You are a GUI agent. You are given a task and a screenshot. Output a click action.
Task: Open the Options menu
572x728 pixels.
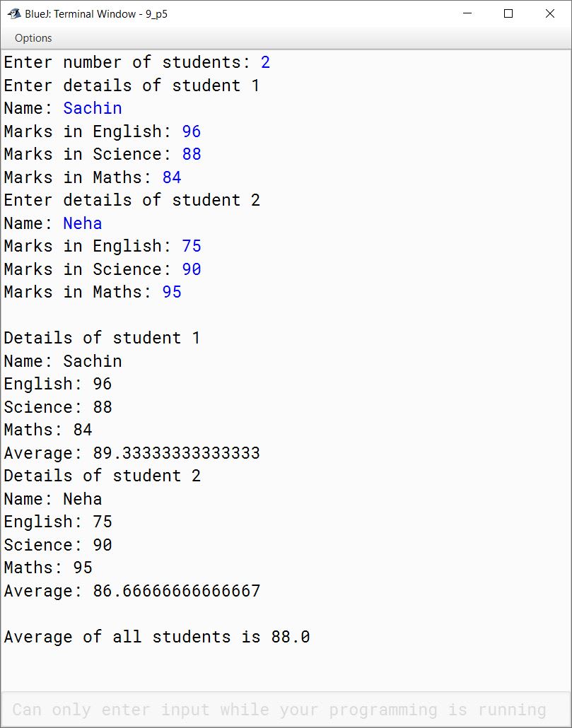33,38
